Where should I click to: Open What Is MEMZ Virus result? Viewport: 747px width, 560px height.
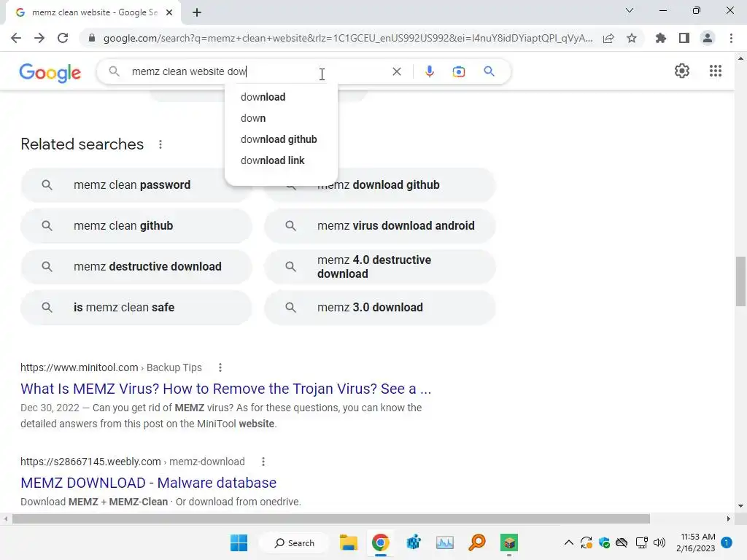click(x=226, y=389)
